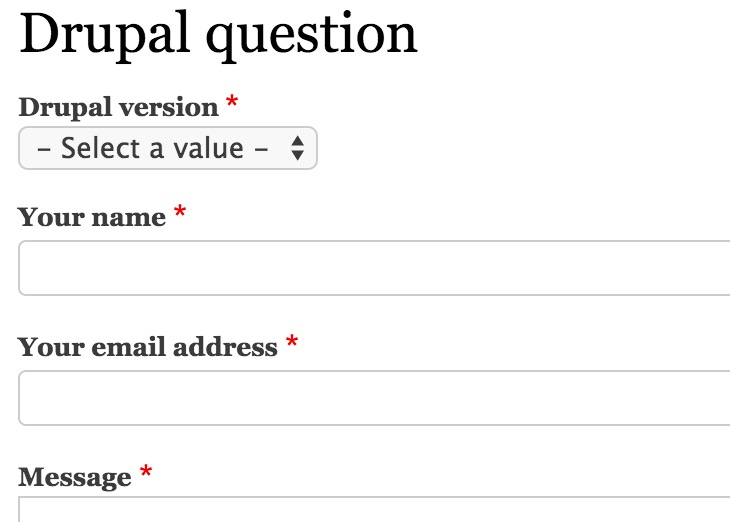Focus the Your email address text field
This screenshot has height=522, width=730.
click(x=374, y=398)
